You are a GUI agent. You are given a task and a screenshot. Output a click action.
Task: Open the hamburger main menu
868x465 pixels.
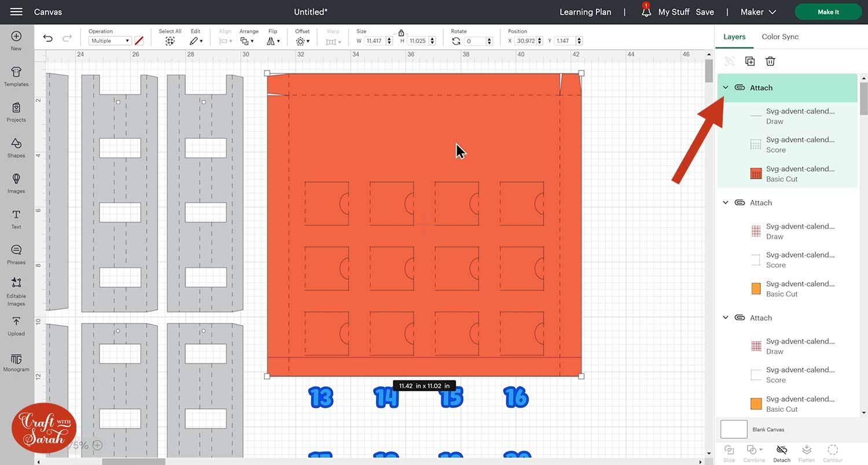[x=16, y=12]
